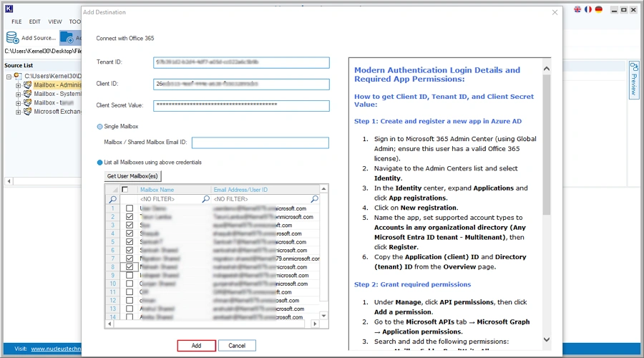Screen dimensions: 644x358
Task: Click the Add Source database icon
Action: 12,38
